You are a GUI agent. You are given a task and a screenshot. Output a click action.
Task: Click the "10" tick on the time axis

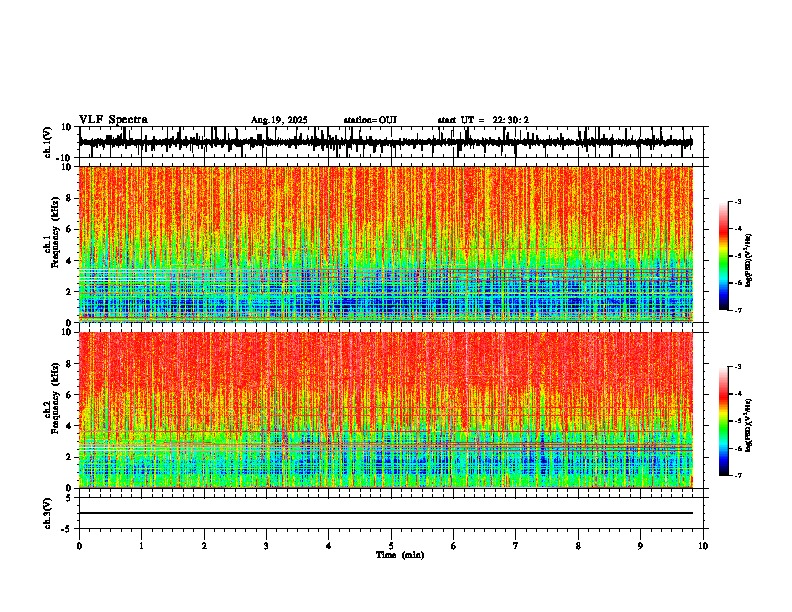click(x=703, y=546)
